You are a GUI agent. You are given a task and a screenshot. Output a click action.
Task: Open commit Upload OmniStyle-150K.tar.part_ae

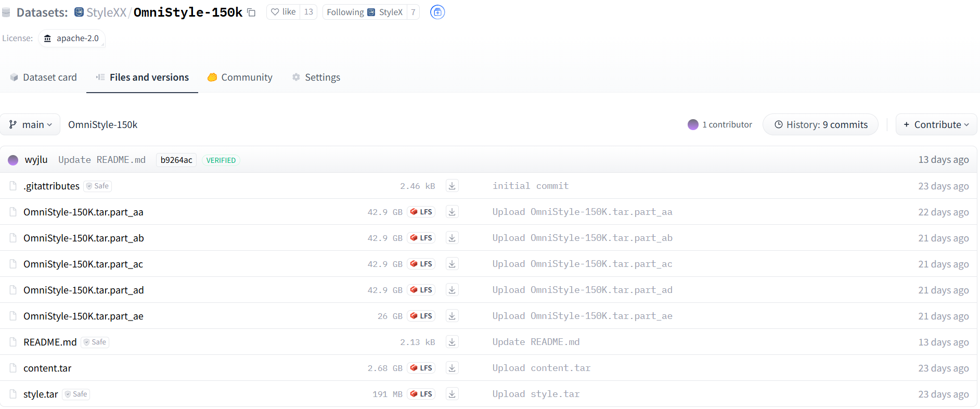coord(583,316)
